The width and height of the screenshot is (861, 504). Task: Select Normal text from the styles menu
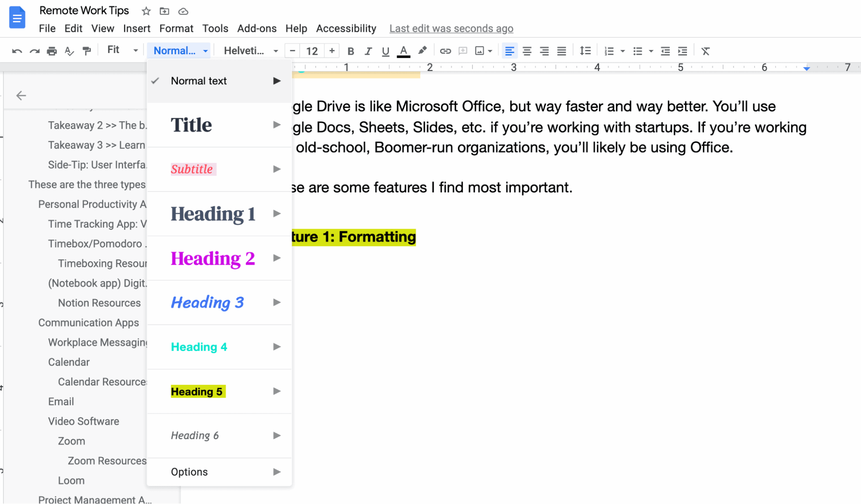click(x=199, y=80)
